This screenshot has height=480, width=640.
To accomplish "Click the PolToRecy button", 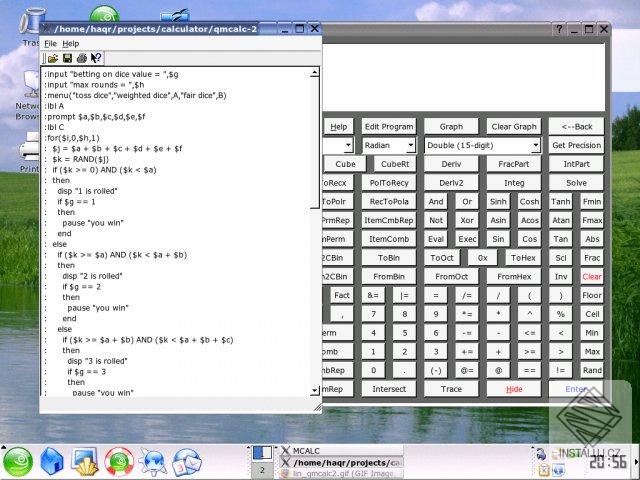I will (389, 183).
